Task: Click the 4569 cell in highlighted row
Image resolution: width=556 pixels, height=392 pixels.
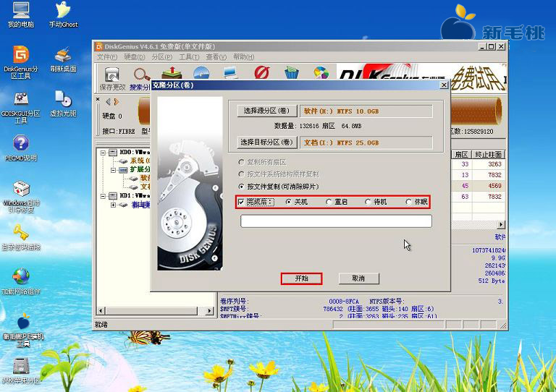Action: coord(494,186)
